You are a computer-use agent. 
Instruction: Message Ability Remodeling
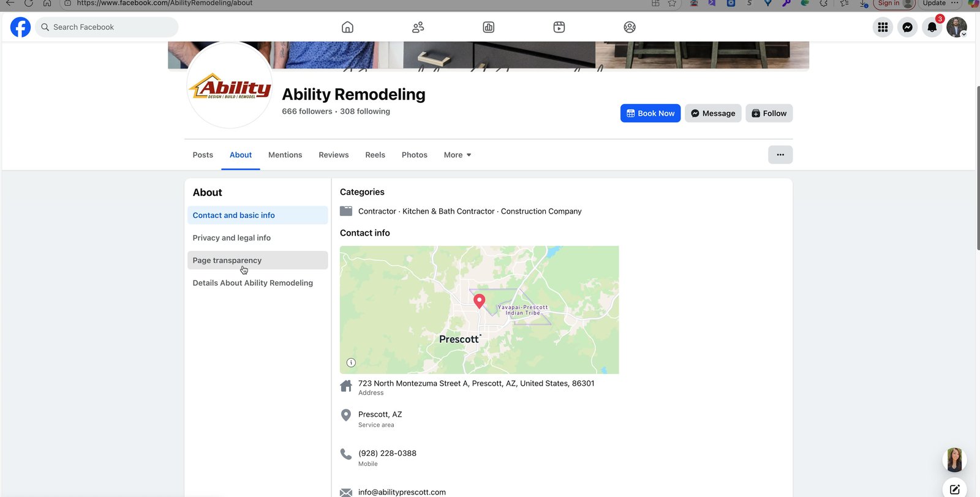click(713, 113)
